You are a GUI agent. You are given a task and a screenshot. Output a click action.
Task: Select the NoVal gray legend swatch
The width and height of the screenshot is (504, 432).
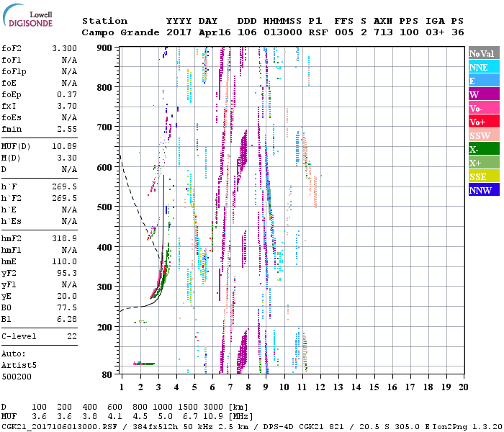(x=484, y=53)
